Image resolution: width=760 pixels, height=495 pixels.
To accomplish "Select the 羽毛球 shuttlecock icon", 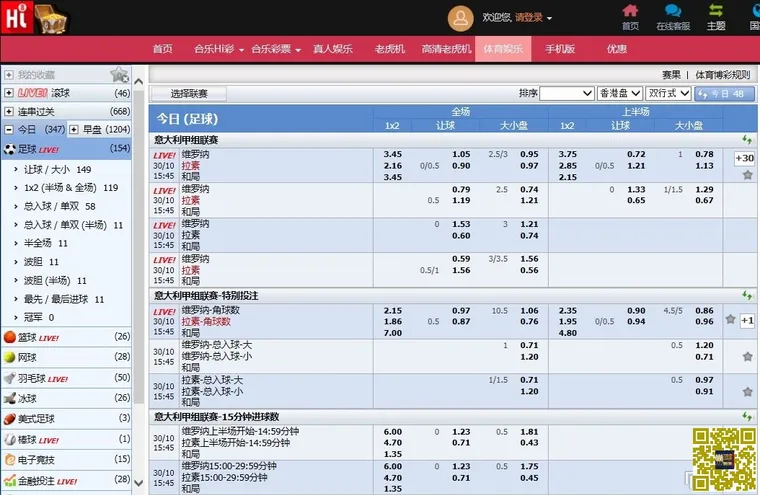I will pos(10,378).
